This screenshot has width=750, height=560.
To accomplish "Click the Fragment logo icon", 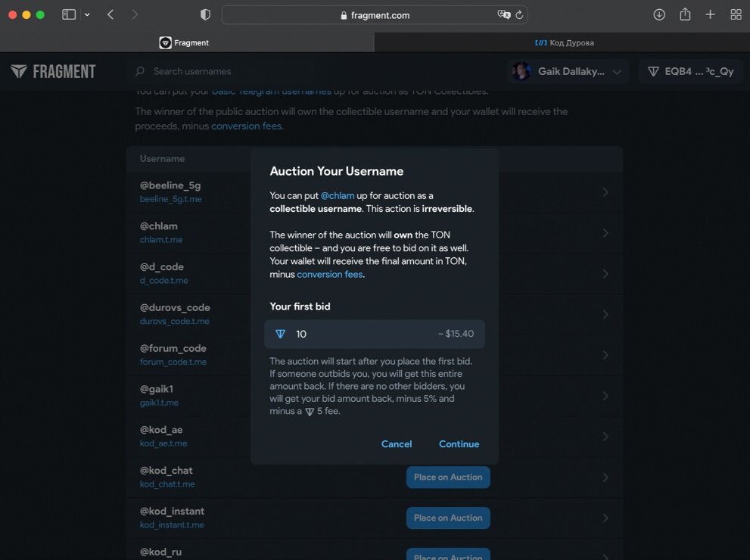I will click(x=19, y=71).
